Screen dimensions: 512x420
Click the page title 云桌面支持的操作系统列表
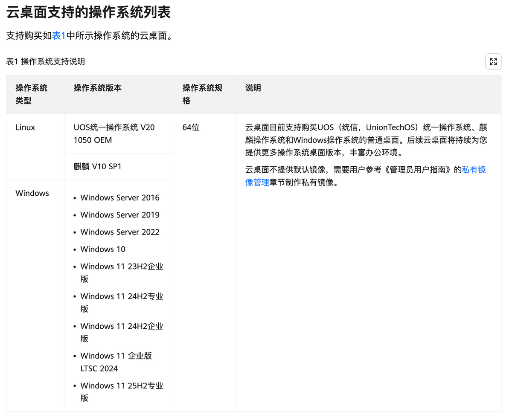88,12
